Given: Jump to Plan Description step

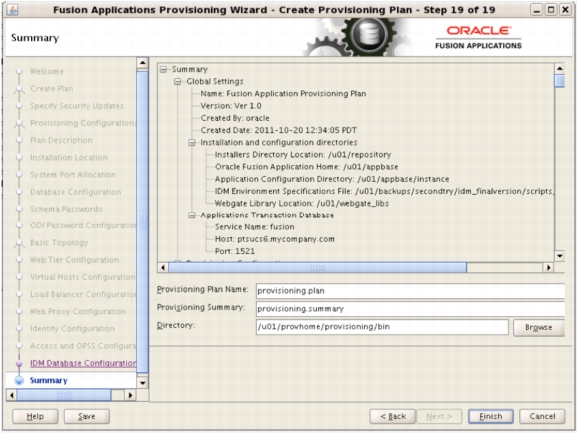Looking at the screenshot, I should pyautogui.click(x=61, y=140).
